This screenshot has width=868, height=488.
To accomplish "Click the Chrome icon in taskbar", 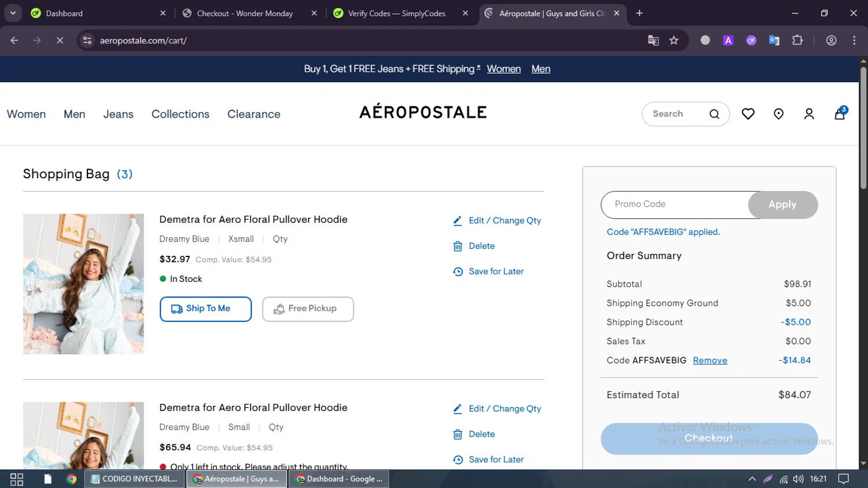I will click(x=71, y=479).
